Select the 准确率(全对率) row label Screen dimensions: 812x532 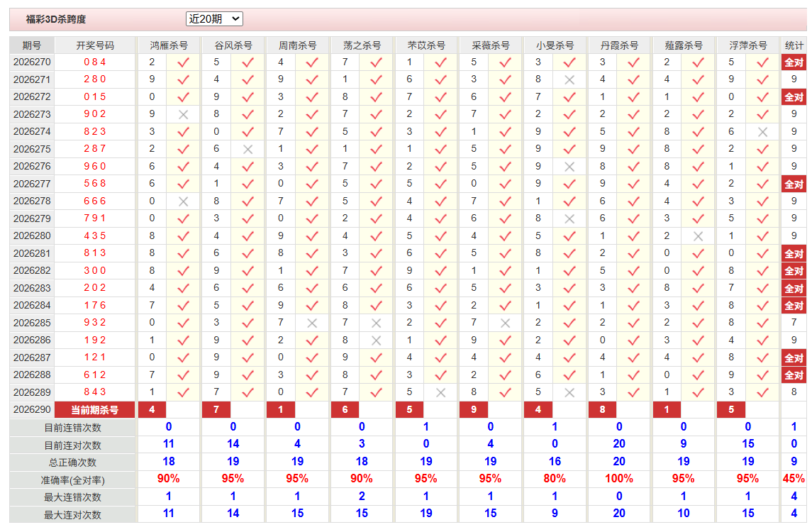tap(72, 480)
